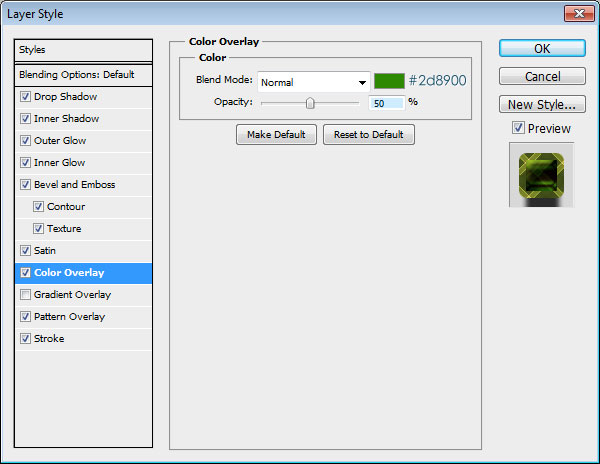Confirm with the OK button
The height and width of the screenshot is (464, 600).
click(541, 48)
